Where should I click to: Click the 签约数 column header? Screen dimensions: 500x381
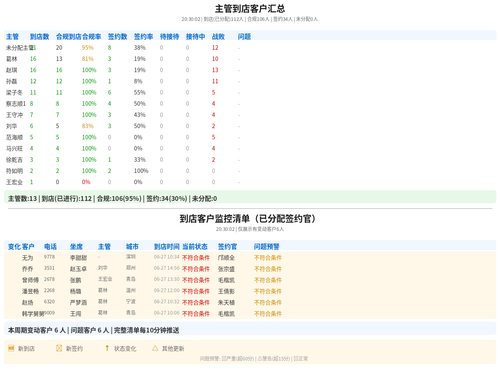click(117, 37)
